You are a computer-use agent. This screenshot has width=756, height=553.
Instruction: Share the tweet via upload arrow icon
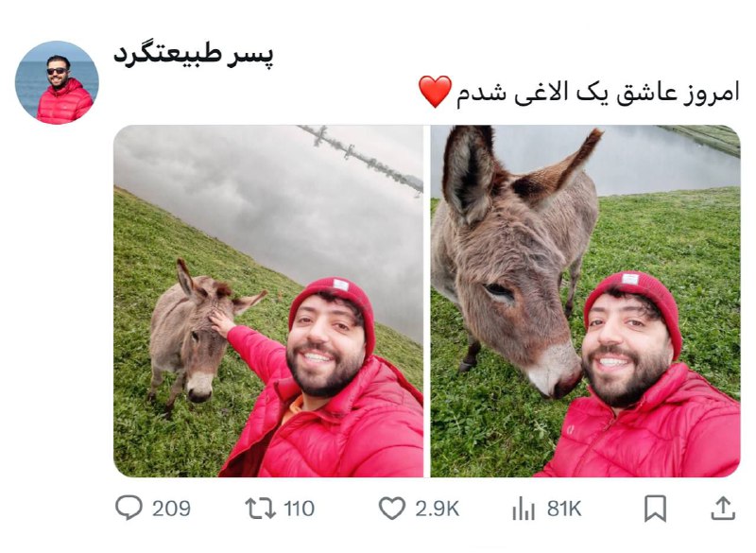pos(723,509)
